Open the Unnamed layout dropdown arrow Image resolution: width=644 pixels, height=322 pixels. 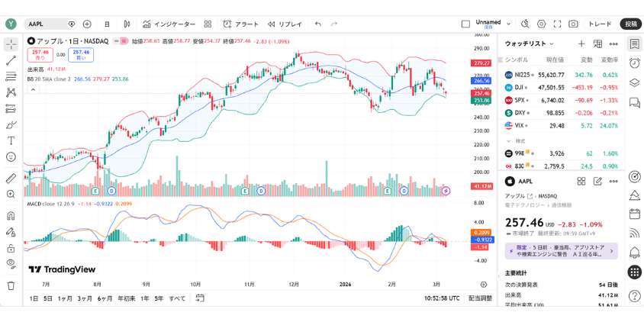point(508,24)
